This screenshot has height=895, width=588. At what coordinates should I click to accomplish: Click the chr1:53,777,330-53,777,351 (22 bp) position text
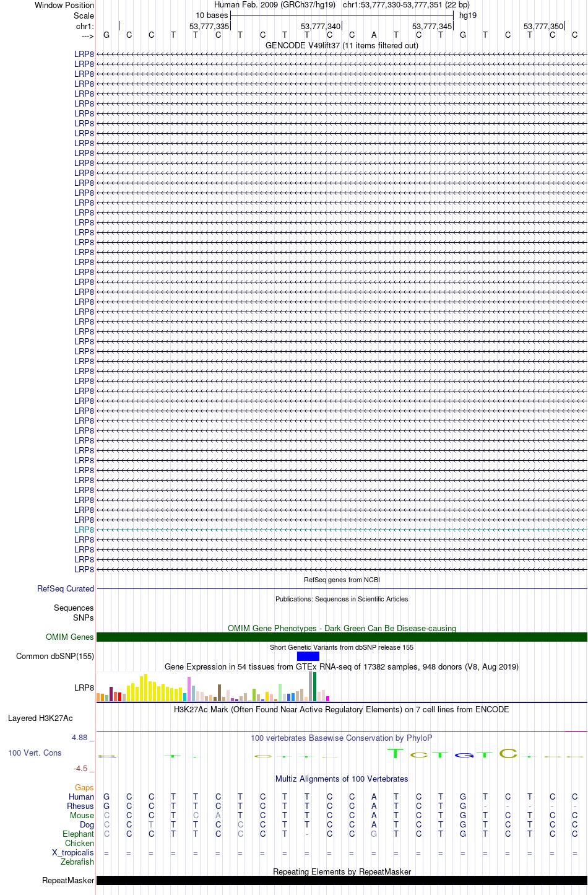click(406, 5)
